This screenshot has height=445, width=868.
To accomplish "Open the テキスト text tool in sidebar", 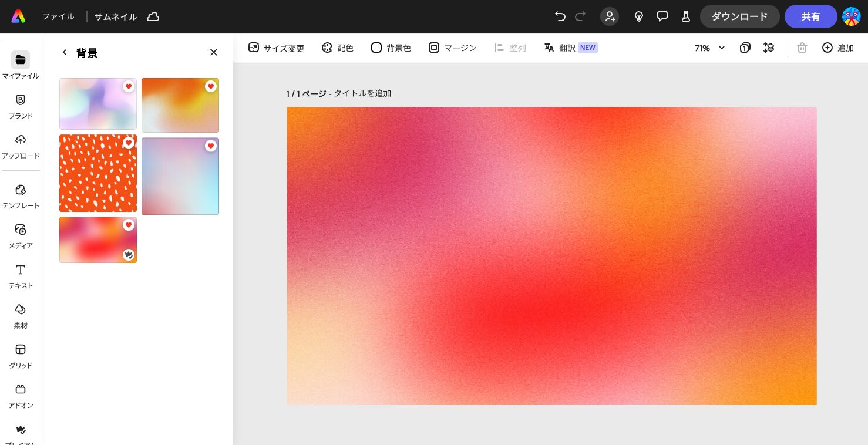I will [x=21, y=276].
